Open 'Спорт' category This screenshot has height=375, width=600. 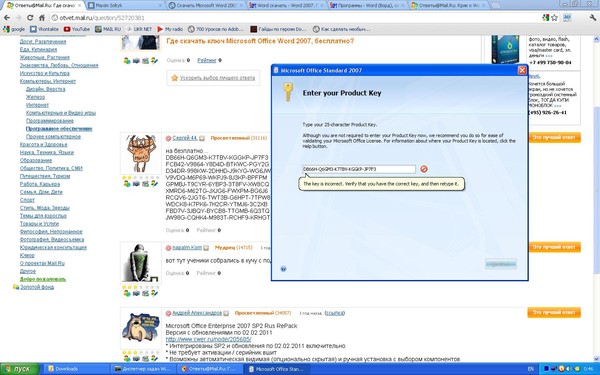[27, 200]
